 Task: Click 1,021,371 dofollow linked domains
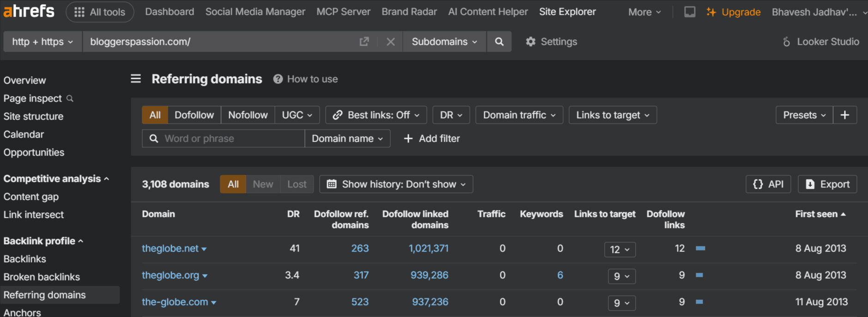pos(429,248)
